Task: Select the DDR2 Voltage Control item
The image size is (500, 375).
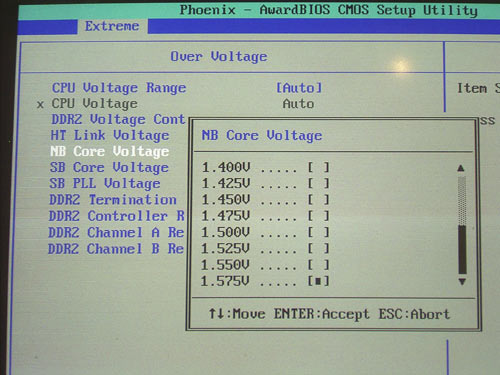Action: coord(118,119)
